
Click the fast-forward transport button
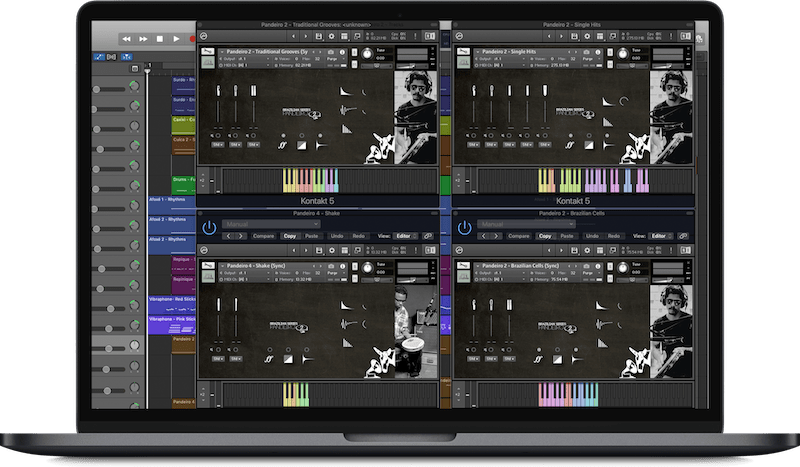(143, 39)
